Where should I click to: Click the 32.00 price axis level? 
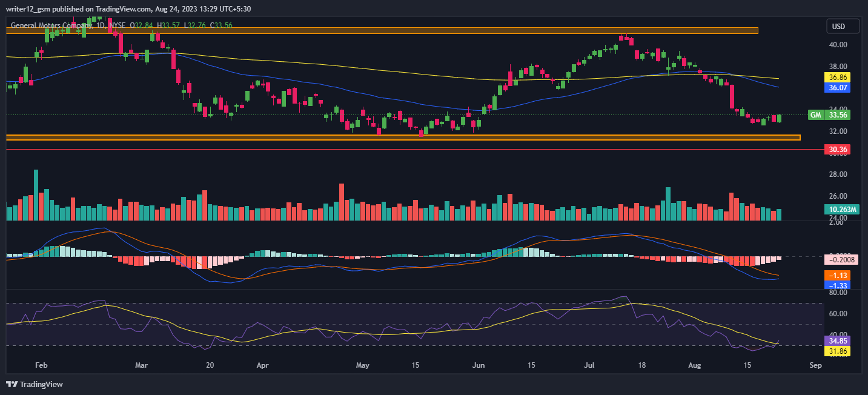838,131
